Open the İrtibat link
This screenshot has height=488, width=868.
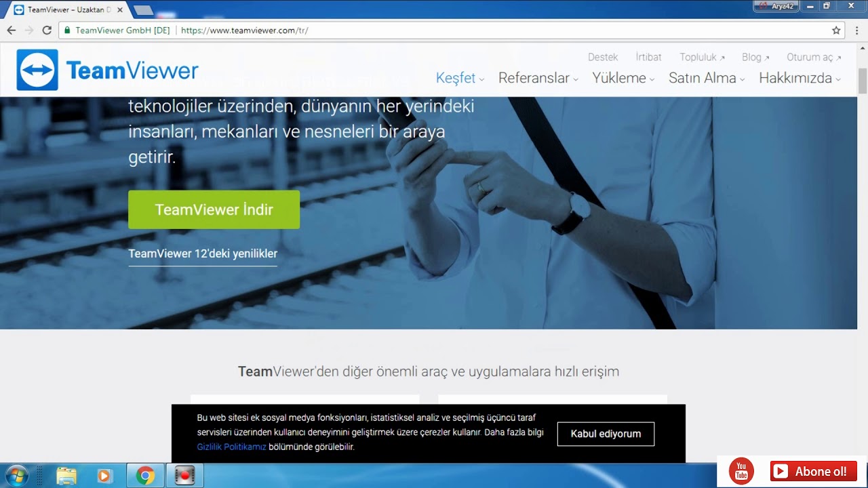click(648, 58)
